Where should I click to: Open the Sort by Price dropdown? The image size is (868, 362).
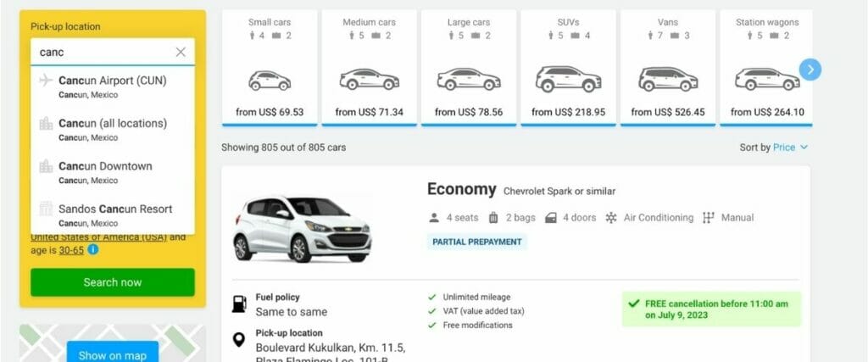[x=773, y=148]
